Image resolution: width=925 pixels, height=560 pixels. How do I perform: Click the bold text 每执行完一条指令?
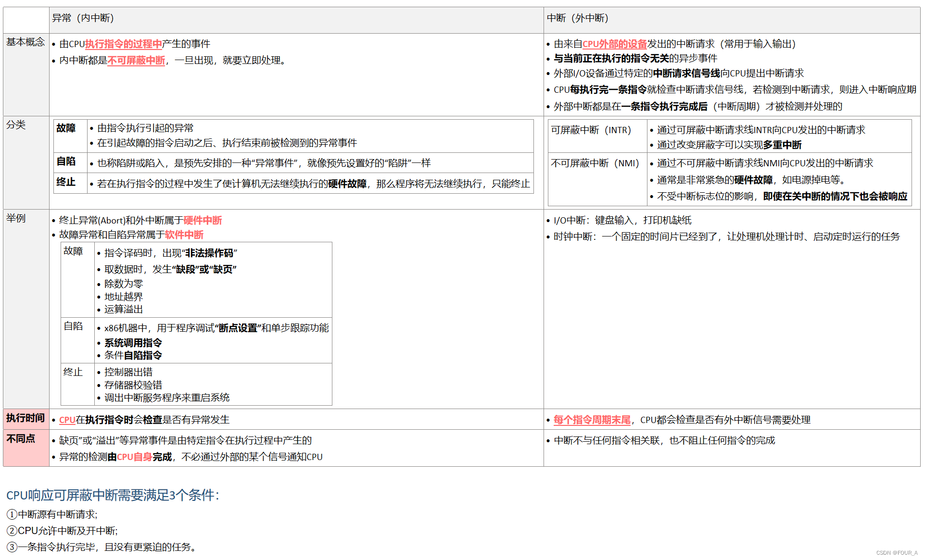pos(608,90)
